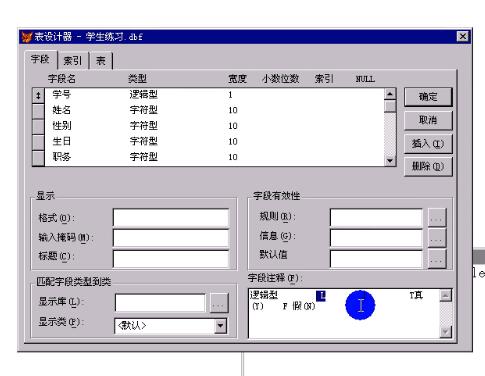Select the row button beside 性别
This screenshot has height=376, width=485.
click(x=38, y=127)
